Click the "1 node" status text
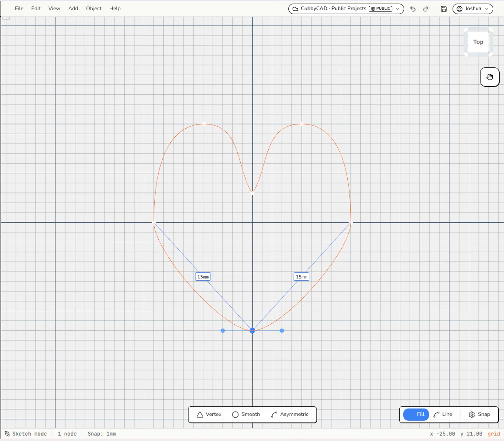504x441 pixels. (x=67, y=434)
